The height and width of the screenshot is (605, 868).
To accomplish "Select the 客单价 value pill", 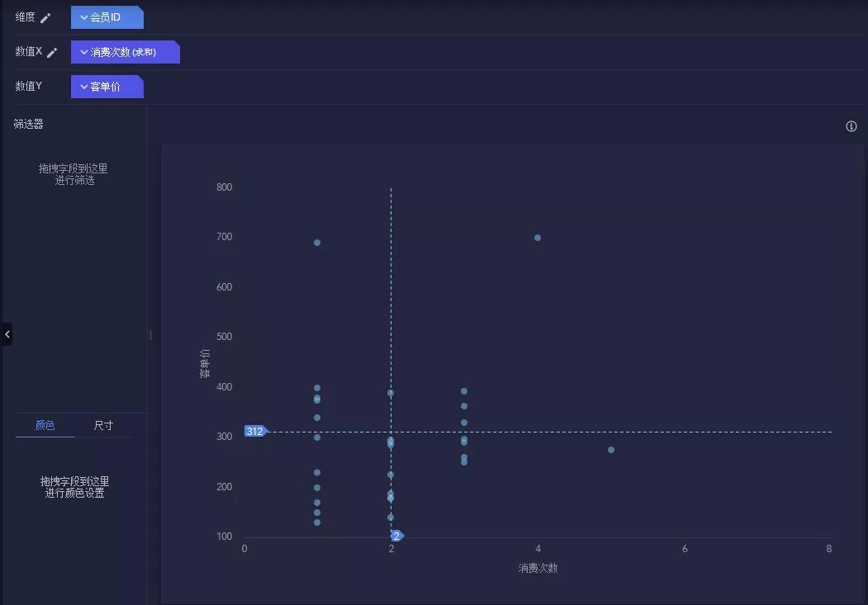I will coord(107,87).
